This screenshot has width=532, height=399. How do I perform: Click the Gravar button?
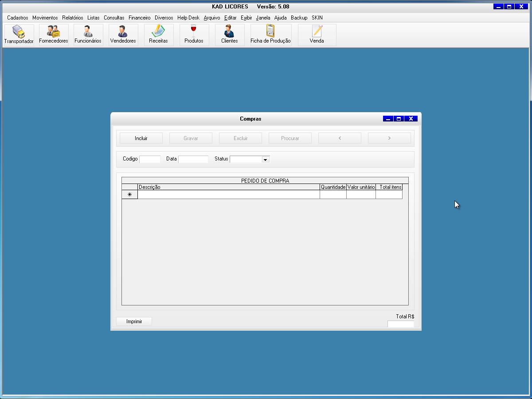tap(191, 138)
